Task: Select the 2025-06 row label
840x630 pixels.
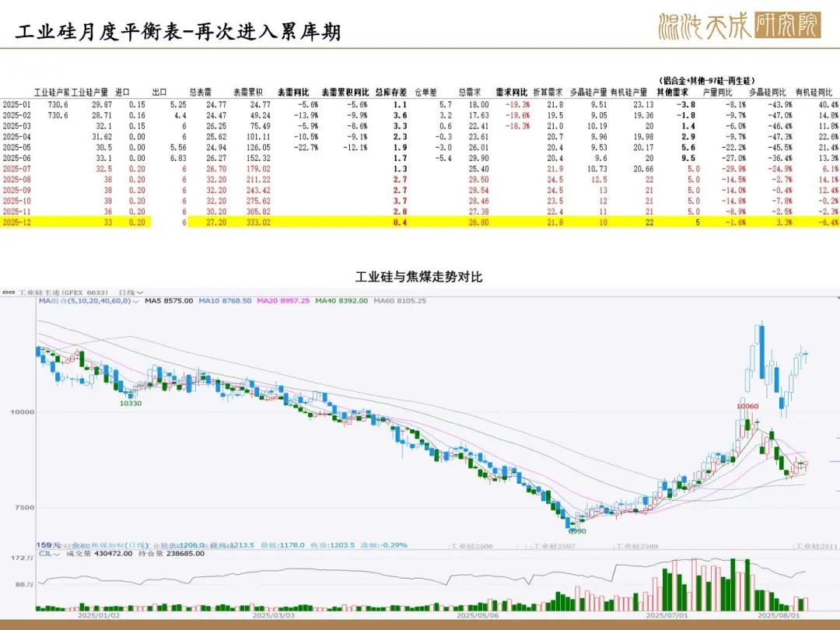Action: [16, 158]
